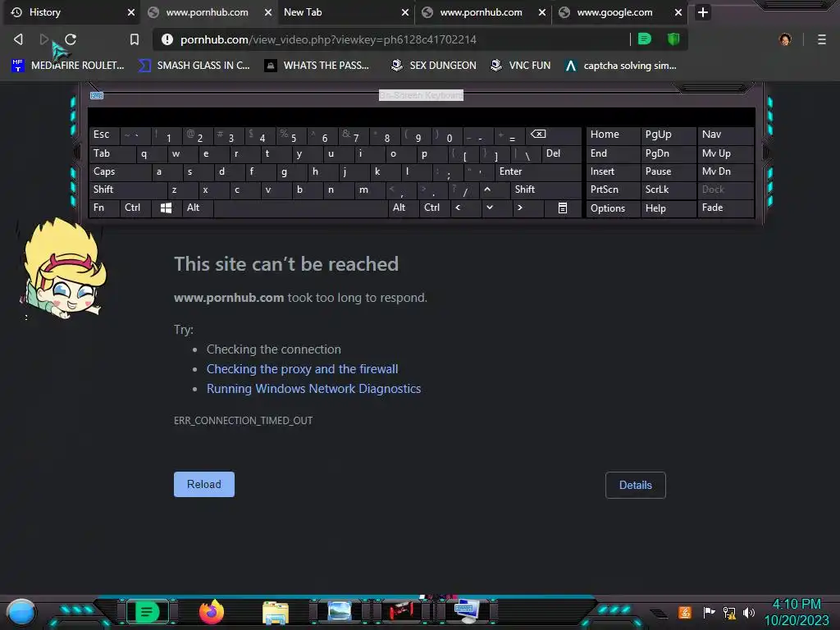840x630 pixels.
Task: Click the Reload button on the error page
Action: tap(204, 484)
